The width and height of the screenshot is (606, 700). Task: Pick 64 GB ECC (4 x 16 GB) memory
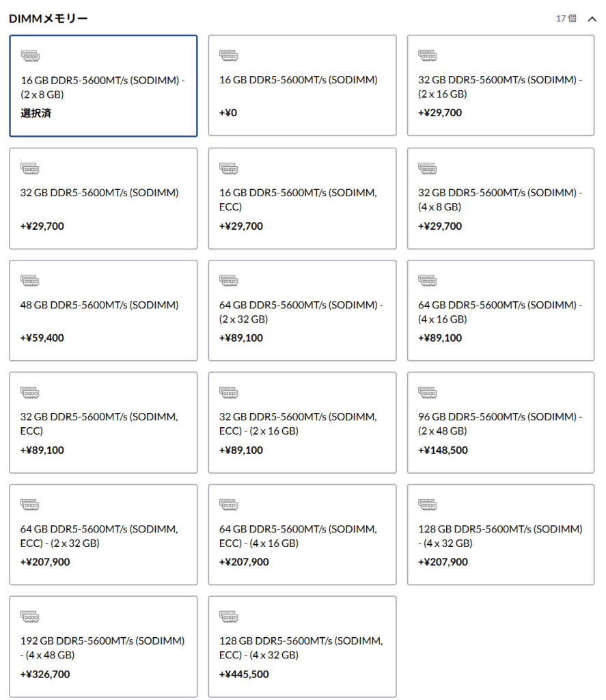tap(302, 535)
